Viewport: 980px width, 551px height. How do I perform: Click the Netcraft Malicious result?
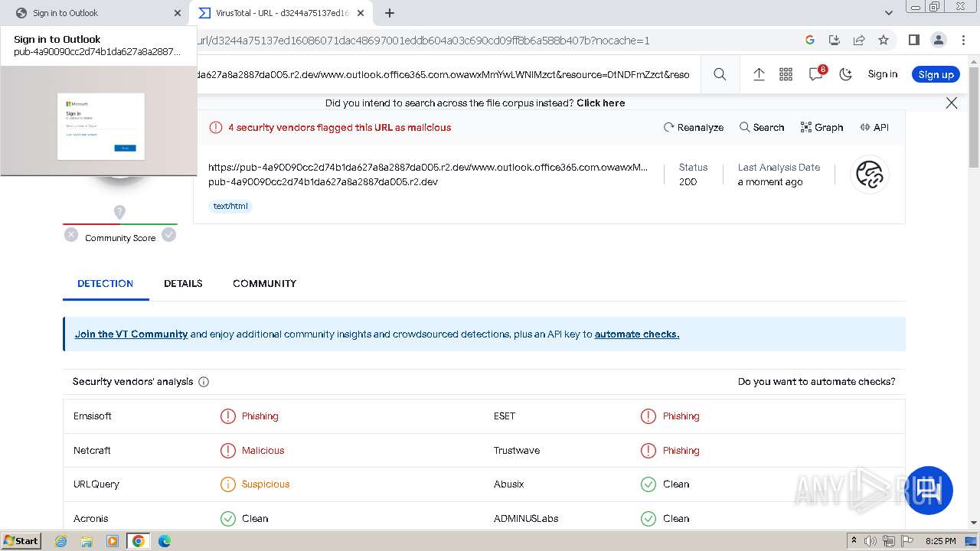(x=252, y=451)
